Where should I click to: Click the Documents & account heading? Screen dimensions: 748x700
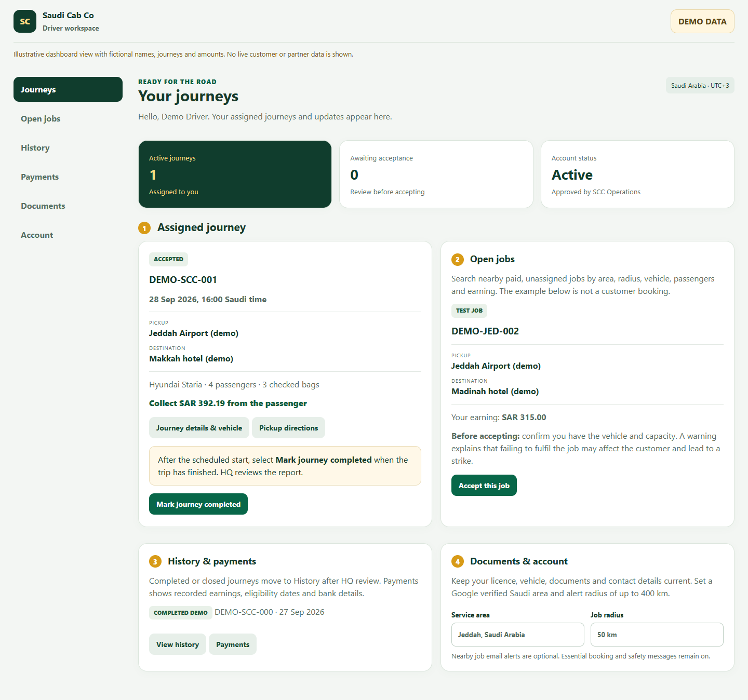(x=519, y=561)
